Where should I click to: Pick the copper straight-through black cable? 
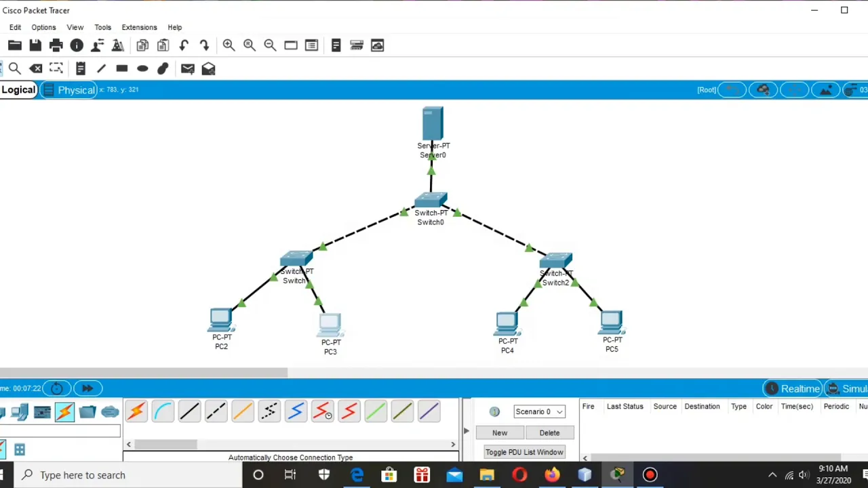[189, 411]
